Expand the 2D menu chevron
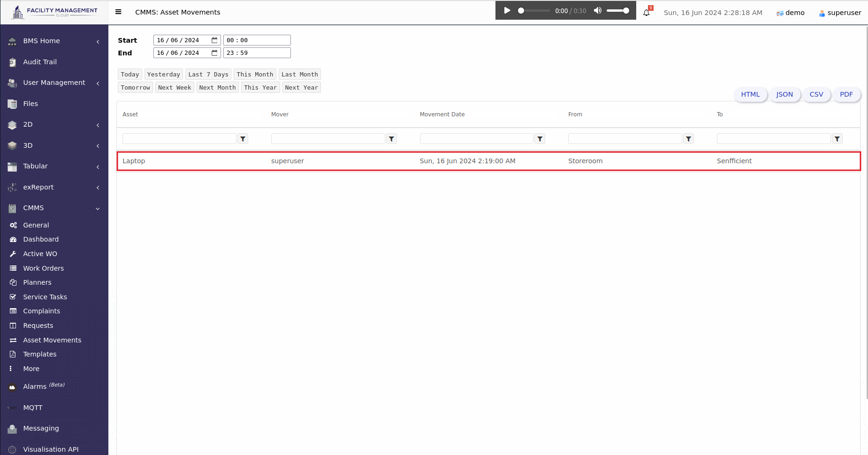Image resolution: width=868 pixels, height=455 pixels. [x=98, y=125]
